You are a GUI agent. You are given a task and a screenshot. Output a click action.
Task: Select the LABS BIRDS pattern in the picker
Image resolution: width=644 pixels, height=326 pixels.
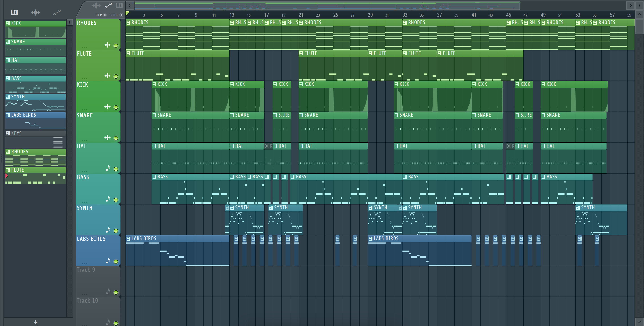(x=36, y=121)
